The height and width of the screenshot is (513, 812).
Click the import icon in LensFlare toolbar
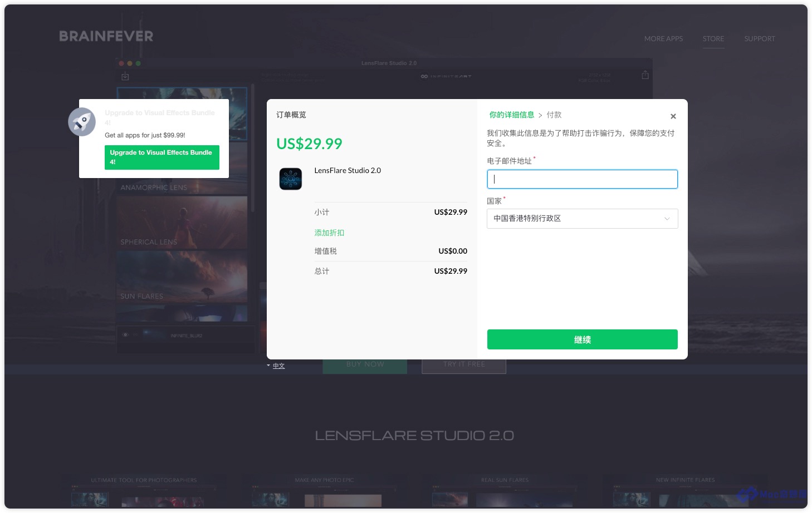125,76
